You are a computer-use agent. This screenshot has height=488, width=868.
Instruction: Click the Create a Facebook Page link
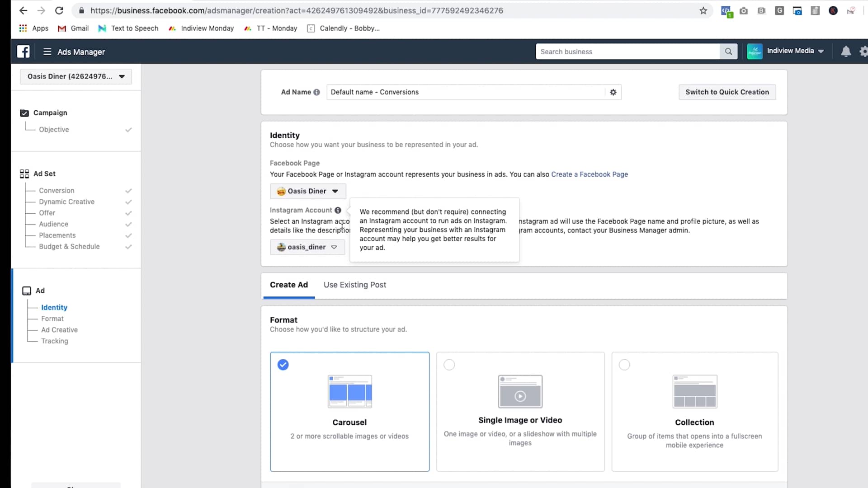[590, 174]
